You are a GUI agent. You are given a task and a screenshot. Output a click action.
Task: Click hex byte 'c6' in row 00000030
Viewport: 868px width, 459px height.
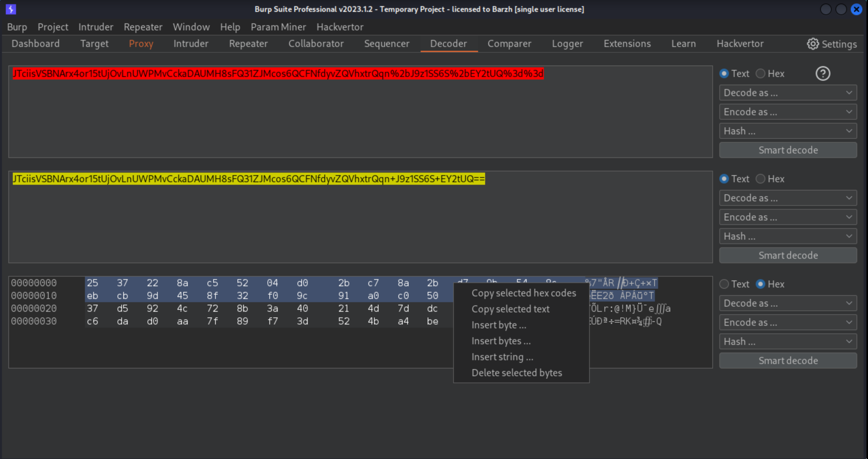tap(92, 321)
